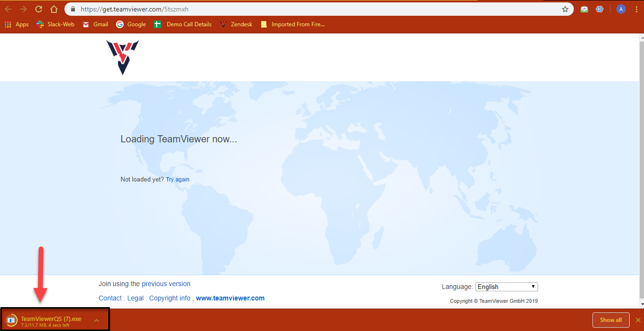Bookmark this page with the star icon
The width and height of the screenshot is (644, 331).
click(x=565, y=9)
